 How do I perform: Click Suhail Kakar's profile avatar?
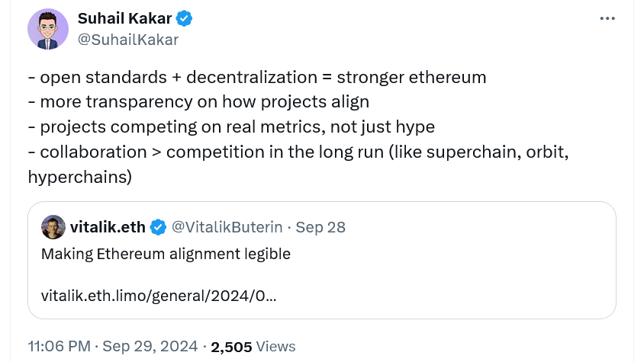[48, 30]
